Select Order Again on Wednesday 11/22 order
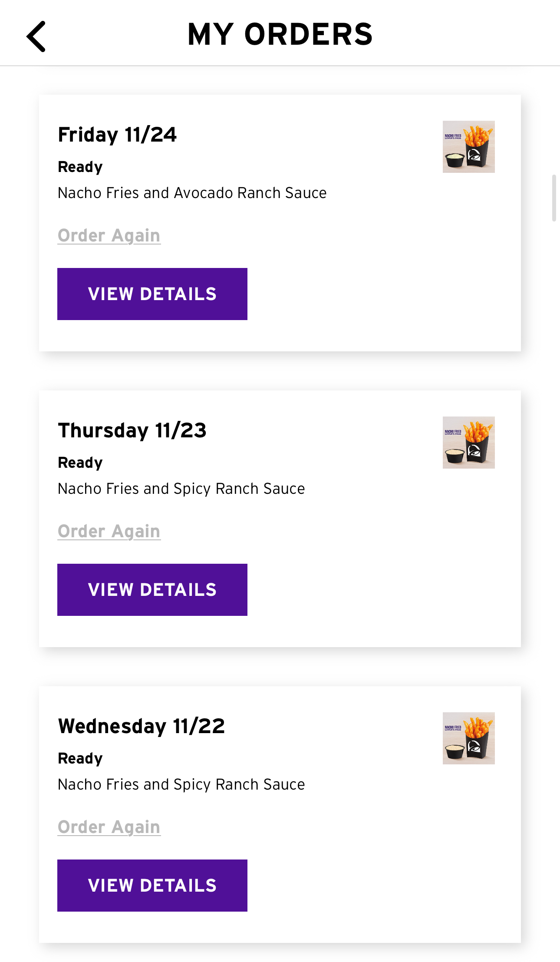560x962 pixels. (x=109, y=827)
